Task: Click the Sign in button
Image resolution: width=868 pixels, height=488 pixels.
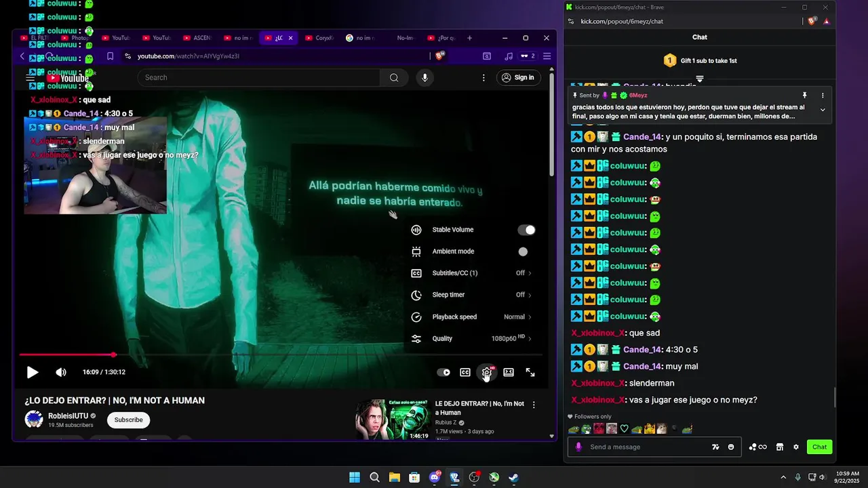Action: 517,78
